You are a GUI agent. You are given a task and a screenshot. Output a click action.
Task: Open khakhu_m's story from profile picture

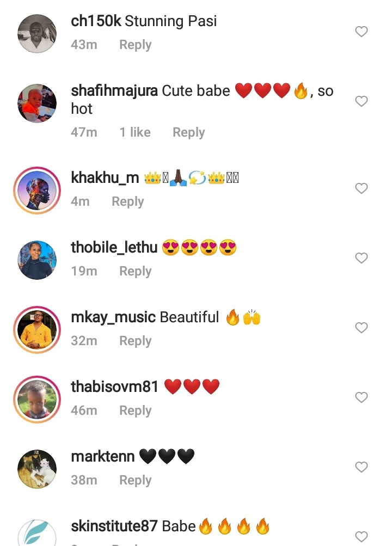(37, 191)
